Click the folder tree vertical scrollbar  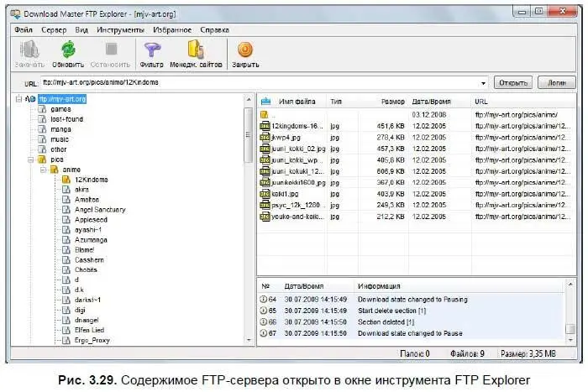248,218
